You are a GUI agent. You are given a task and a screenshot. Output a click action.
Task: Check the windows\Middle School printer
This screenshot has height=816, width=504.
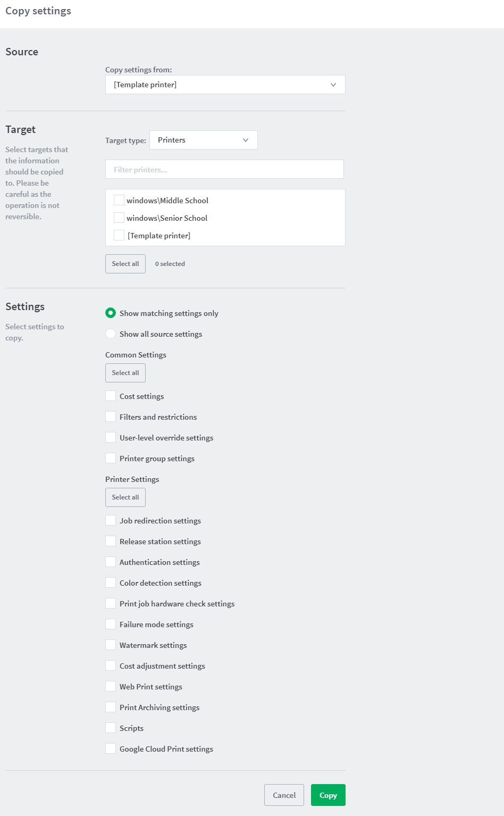(119, 200)
